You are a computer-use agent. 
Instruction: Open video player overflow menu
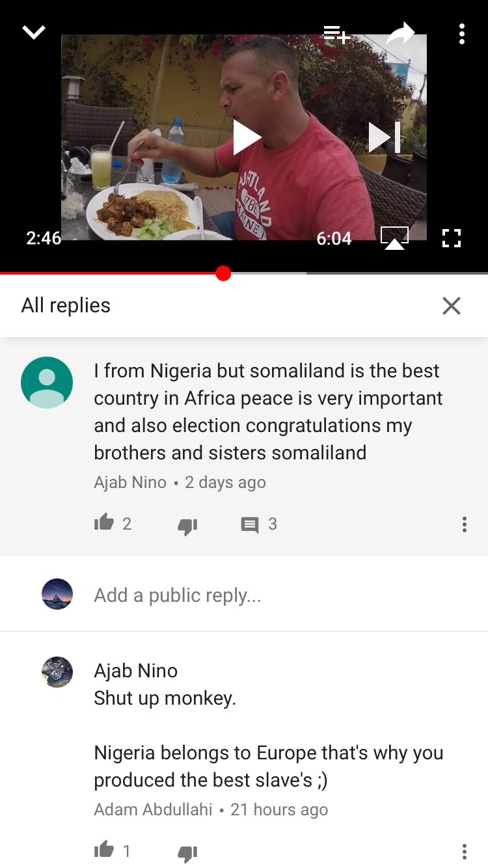[461, 34]
